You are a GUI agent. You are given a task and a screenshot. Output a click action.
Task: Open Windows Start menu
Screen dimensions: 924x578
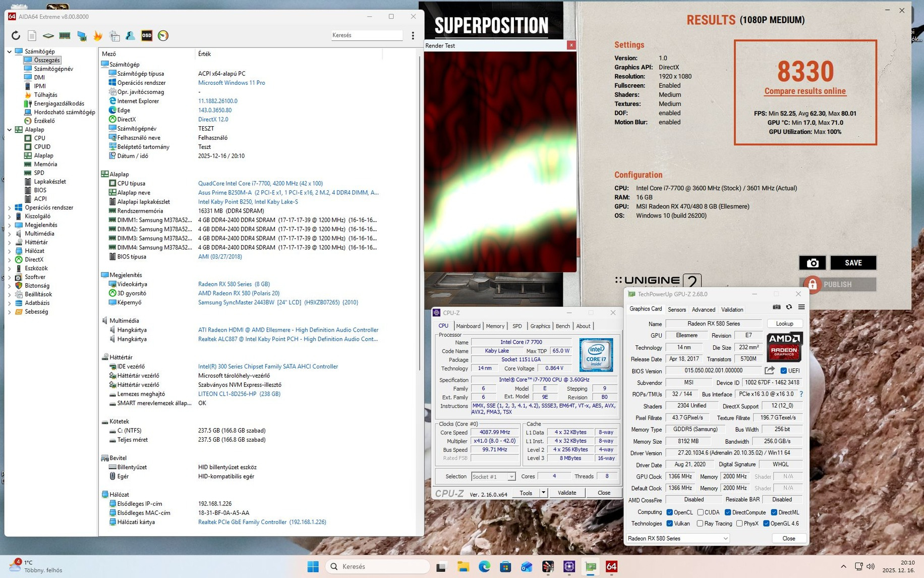(x=313, y=566)
